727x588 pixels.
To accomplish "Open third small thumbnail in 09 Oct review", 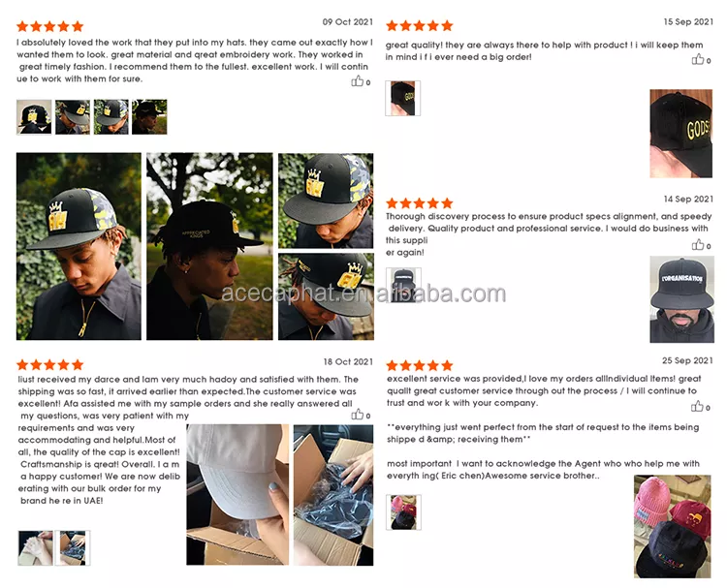I will pos(111,117).
